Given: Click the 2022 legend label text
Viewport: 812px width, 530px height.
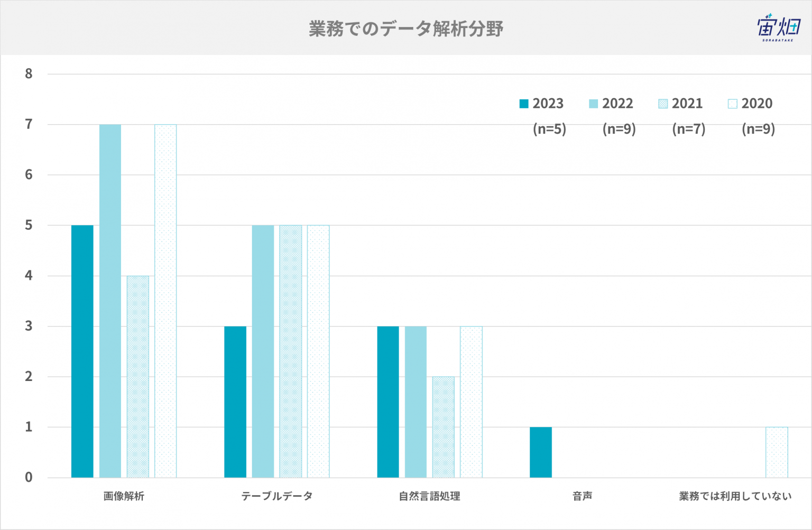Looking at the screenshot, I should point(617,104).
